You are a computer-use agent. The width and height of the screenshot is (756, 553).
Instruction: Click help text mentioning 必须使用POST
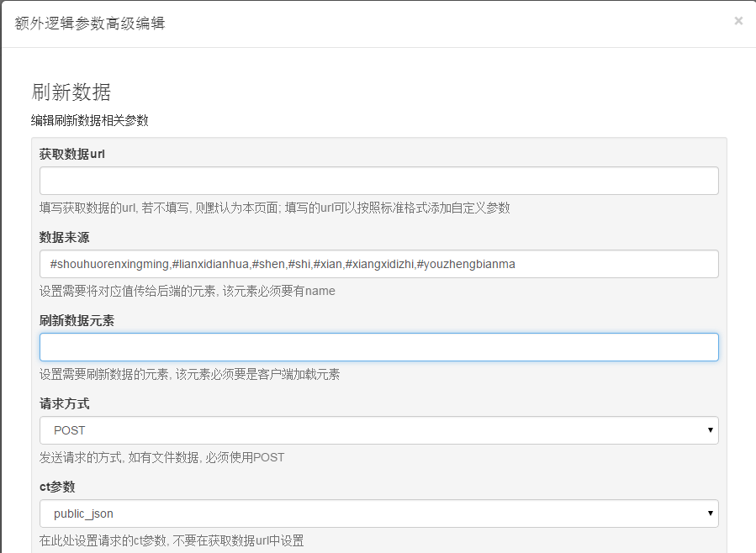[x=162, y=458]
